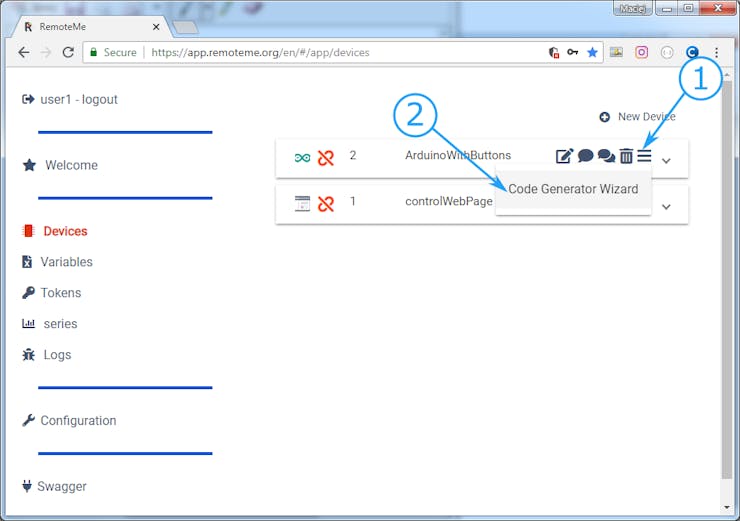Viewport: 740px width, 521px height.
Task: Close the RemoteMe tab
Action: point(156,27)
